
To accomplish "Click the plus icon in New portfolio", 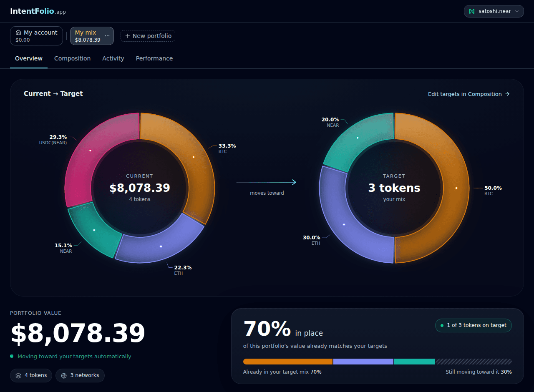I will [x=128, y=36].
